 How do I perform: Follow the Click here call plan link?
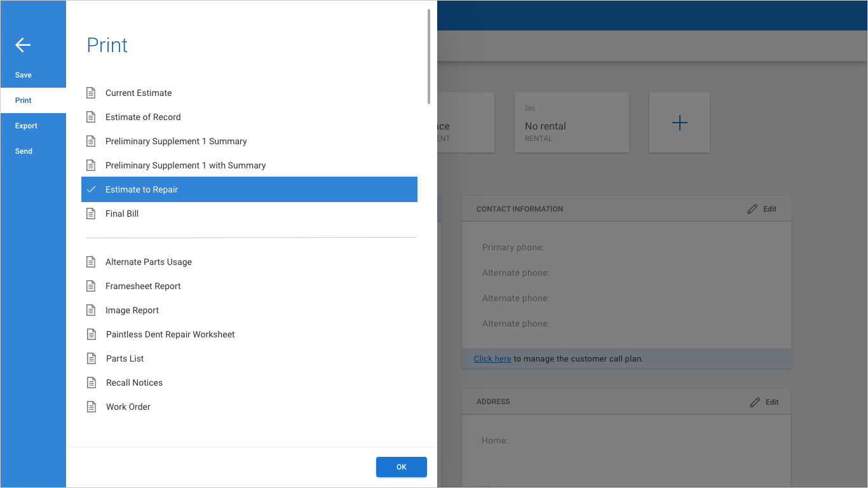coord(492,358)
